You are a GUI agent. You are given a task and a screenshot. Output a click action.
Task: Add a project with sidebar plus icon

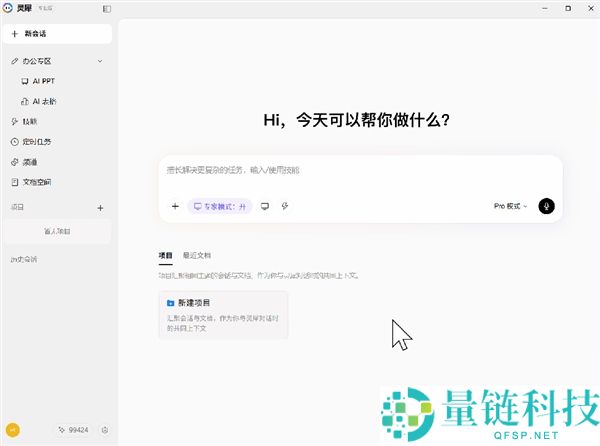100,208
